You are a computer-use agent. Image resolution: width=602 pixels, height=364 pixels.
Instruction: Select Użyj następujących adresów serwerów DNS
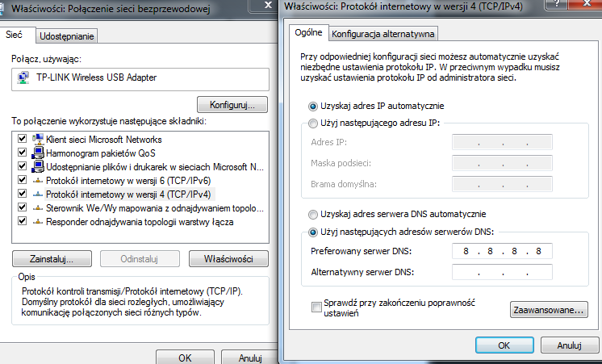point(313,232)
